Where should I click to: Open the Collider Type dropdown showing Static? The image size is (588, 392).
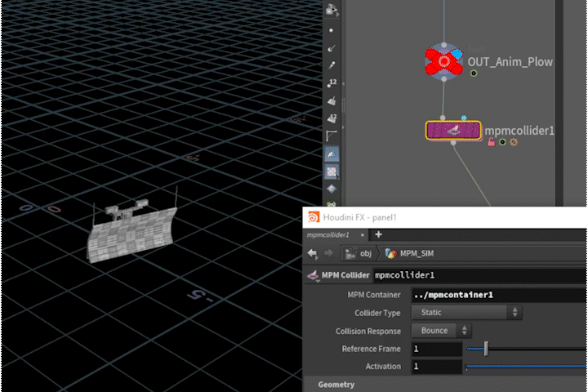tap(466, 313)
